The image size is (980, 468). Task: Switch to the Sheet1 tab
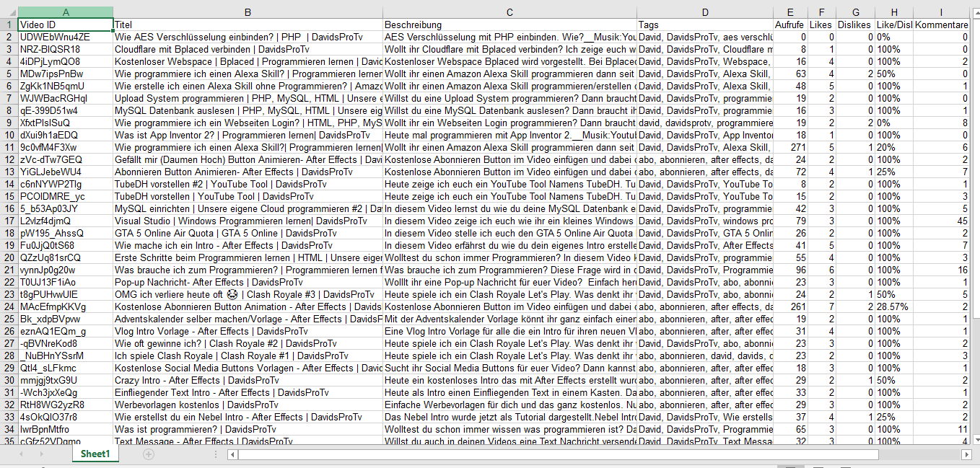pos(95,454)
